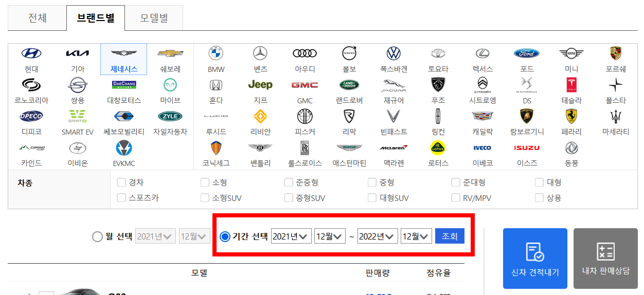Select the Hyundai (현대) brand logo
644x295 pixels.
click(31, 53)
